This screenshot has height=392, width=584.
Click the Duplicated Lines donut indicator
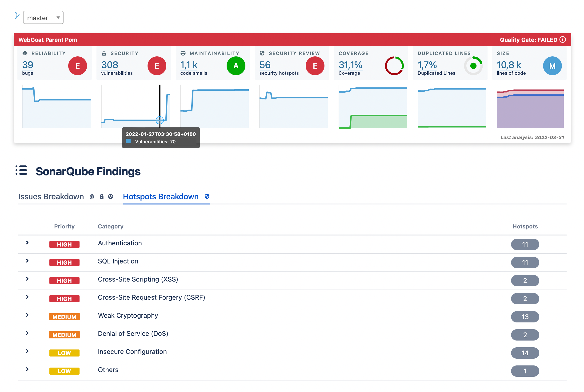(473, 66)
